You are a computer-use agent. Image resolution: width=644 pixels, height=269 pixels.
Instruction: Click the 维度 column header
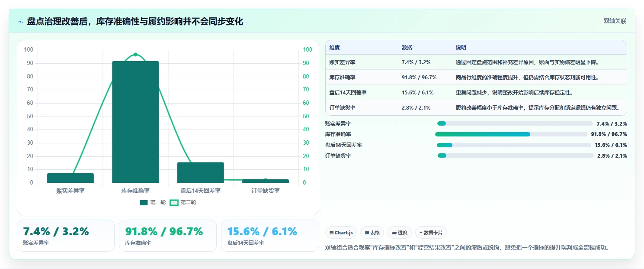coord(334,48)
